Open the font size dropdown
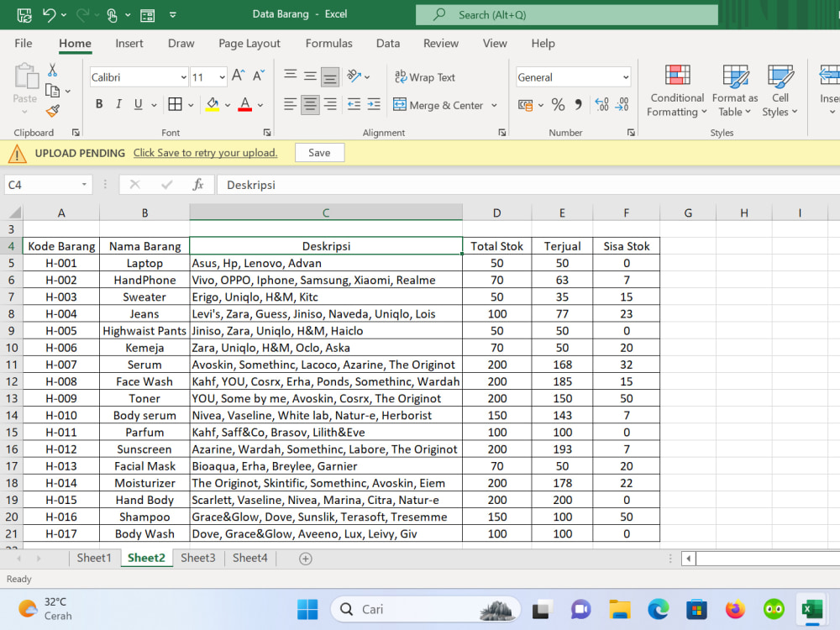Viewport: 840px width, 630px height. [222, 77]
